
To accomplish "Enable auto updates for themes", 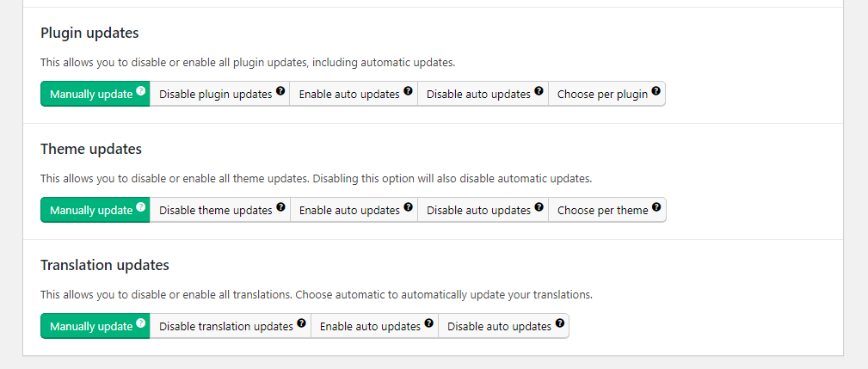I will pos(348,210).
